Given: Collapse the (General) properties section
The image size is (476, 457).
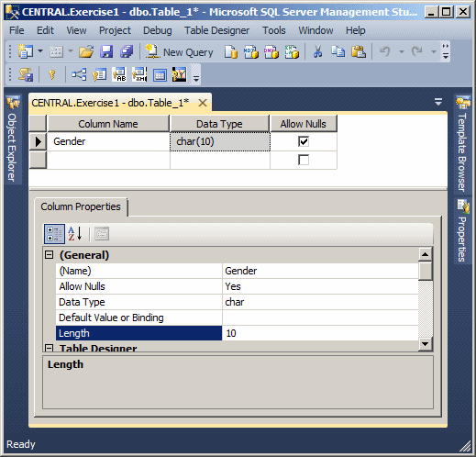Looking at the screenshot, I should pos(50,255).
